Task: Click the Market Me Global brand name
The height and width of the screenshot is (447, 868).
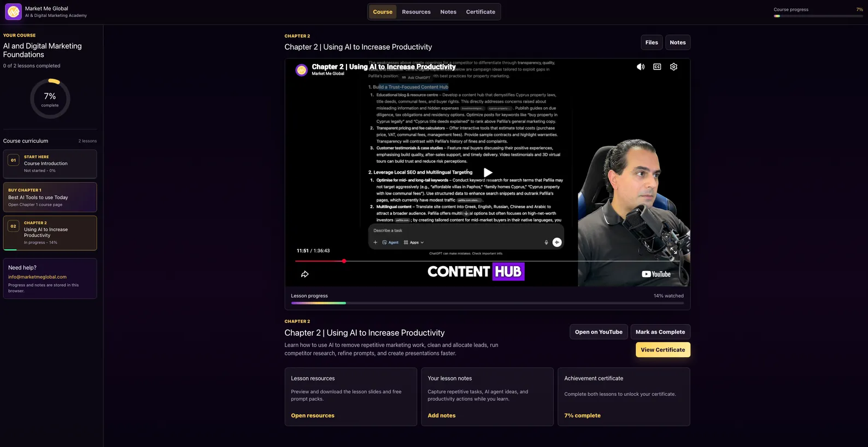Action: pyautogui.click(x=46, y=9)
